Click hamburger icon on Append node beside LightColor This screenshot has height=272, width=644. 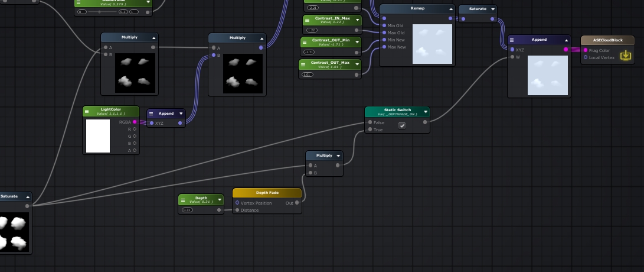(x=151, y=114)
